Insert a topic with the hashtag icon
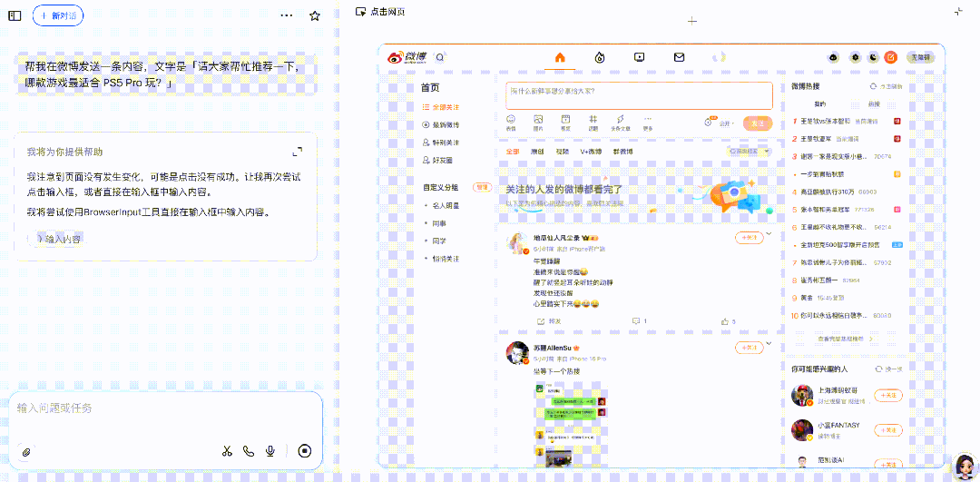 [593, 123]
